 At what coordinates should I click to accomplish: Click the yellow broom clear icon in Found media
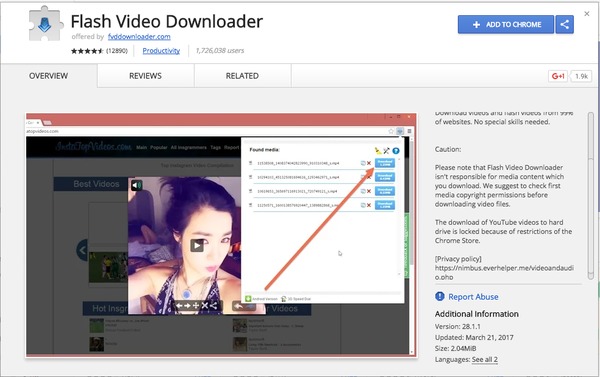click(x=378, y=151)
